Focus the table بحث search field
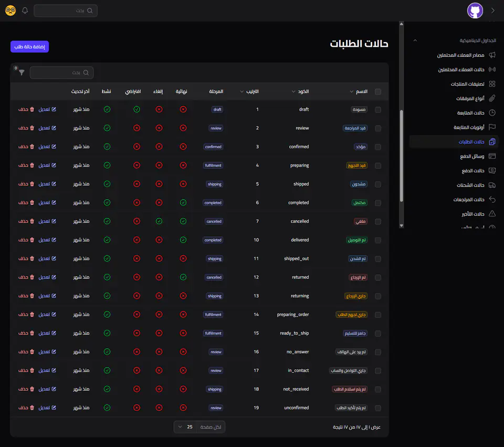The height and width of the screenshot is (447, 504). pos(62,72)
